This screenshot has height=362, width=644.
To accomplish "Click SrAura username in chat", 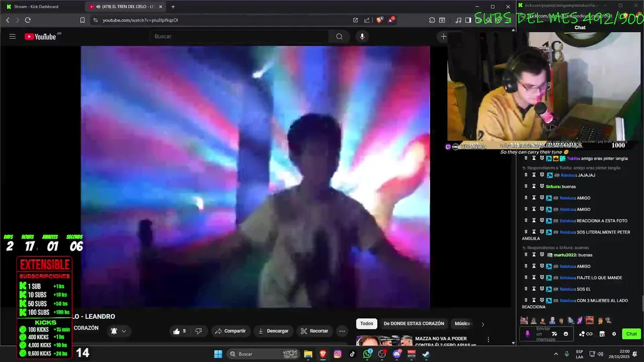I will coord(552,187).
